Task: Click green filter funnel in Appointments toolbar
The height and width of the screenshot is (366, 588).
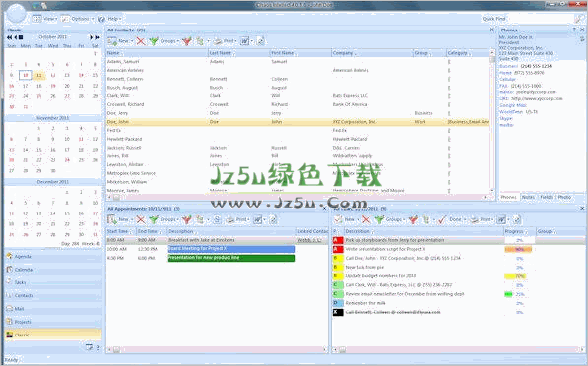Action: pos(153,219)
